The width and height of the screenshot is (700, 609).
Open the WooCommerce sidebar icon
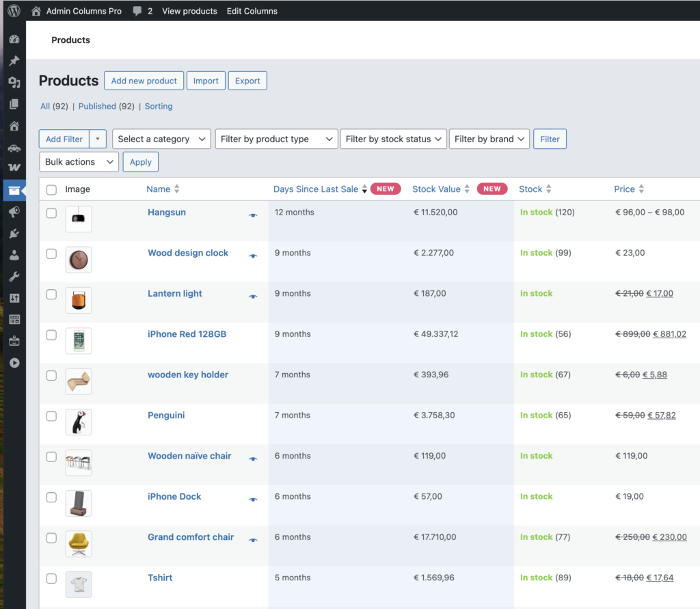point(14,167)
